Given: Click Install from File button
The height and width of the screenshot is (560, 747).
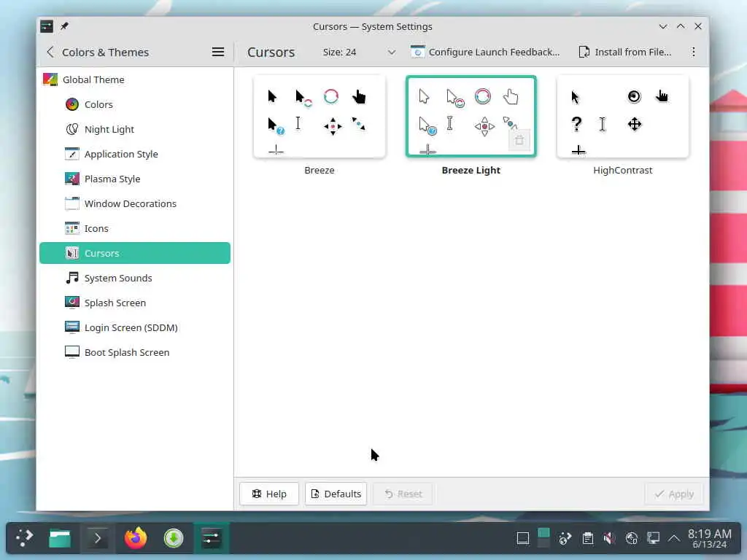Looking at the screenshot, I should (625, 52).
